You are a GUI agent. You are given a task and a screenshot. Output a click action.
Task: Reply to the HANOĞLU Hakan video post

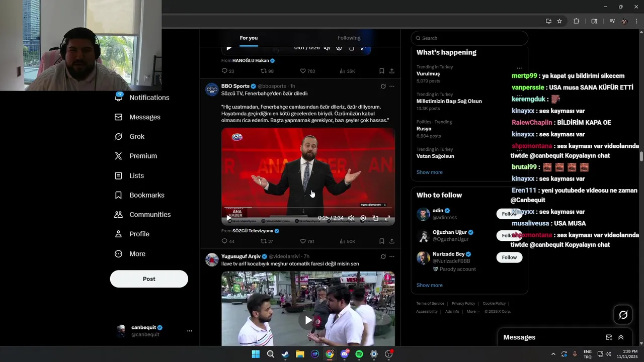point(227,71)
